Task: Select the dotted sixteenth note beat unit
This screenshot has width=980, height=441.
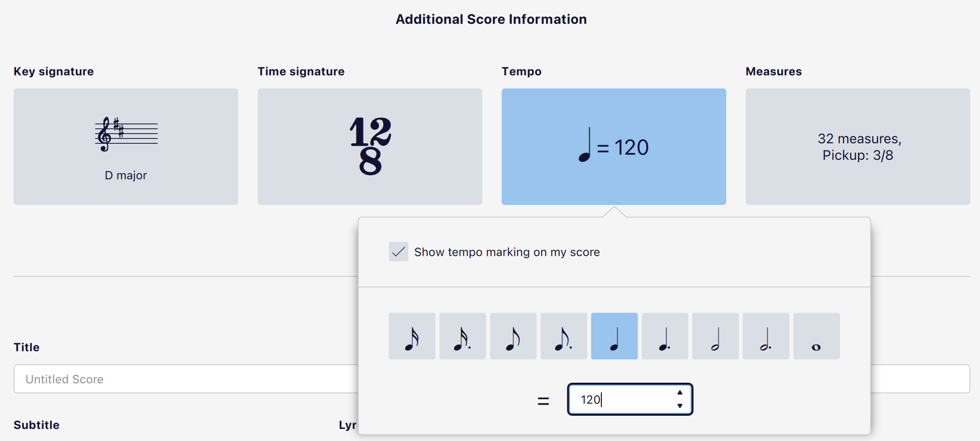Action: [462, 336]
